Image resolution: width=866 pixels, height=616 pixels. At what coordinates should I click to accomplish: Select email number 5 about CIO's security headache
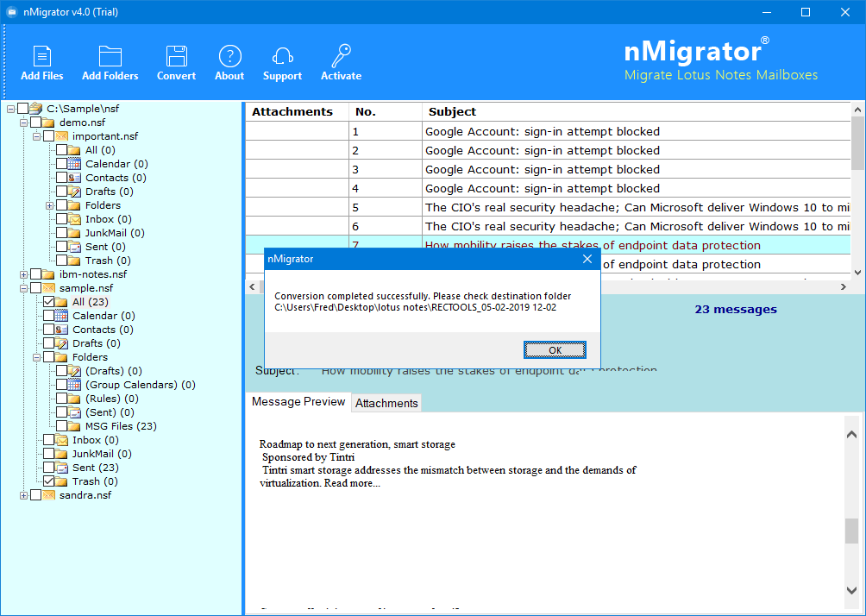click(x=548, y=208)
